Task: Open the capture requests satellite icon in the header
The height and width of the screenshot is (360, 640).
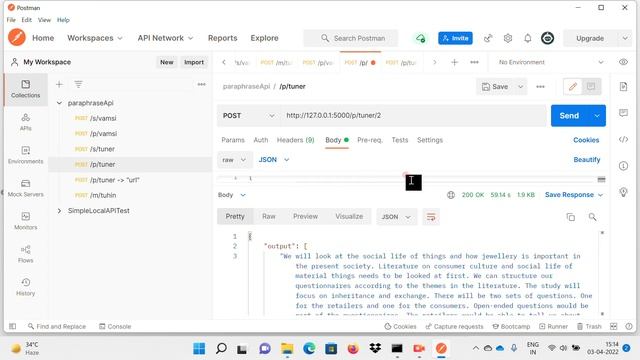Action: [x=488, y=38]
